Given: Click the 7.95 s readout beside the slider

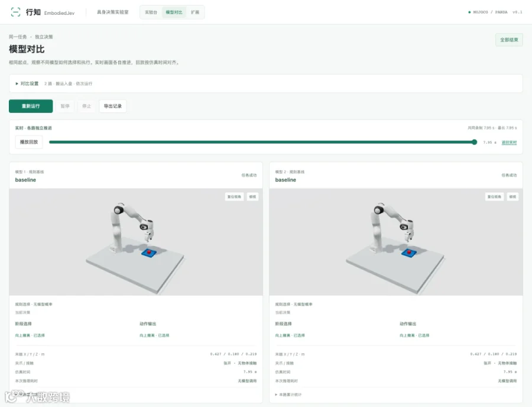Looking at the screenshot, I should tap(489, 143).
